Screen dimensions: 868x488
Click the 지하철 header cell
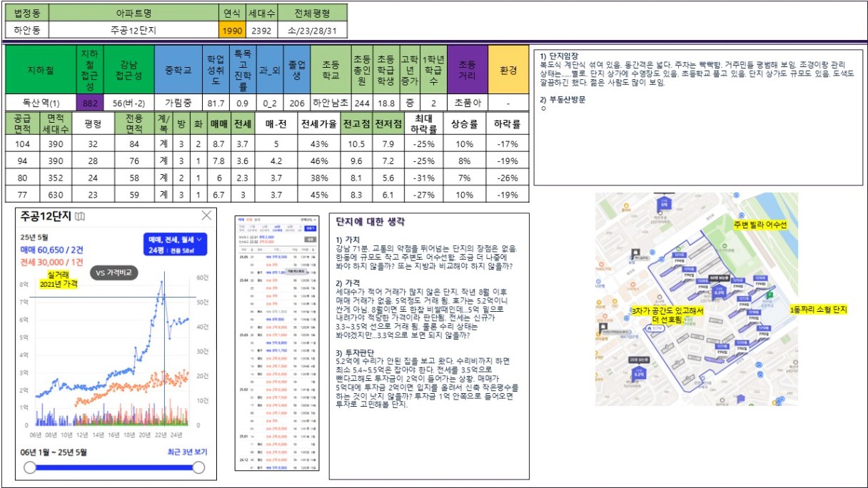41,70
